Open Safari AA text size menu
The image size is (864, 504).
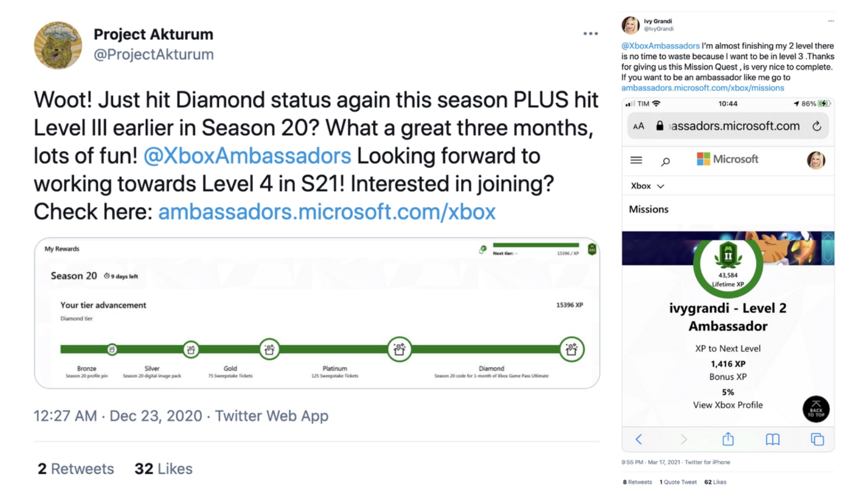638,126
